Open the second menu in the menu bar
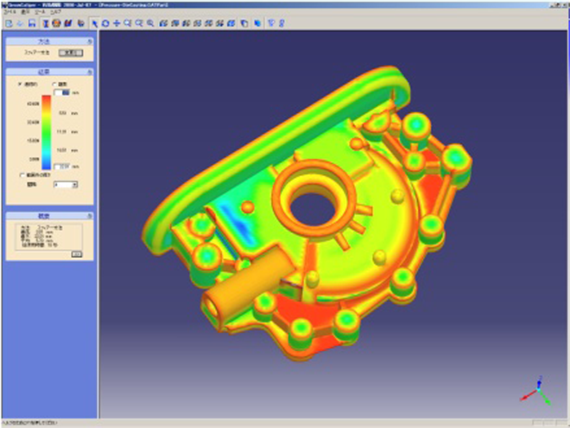Viewport: 570px width, 428px height. pyautogui.click(x=25, y=12)
